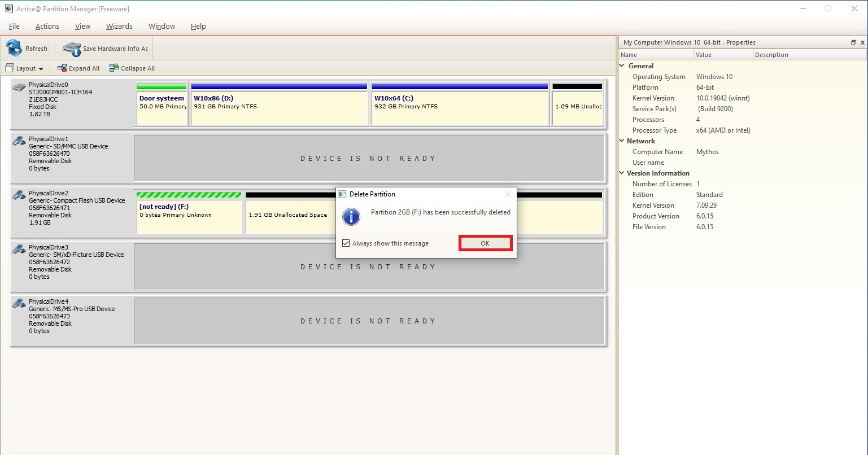Close the Delete Partition dialog with X

[508, 194]
